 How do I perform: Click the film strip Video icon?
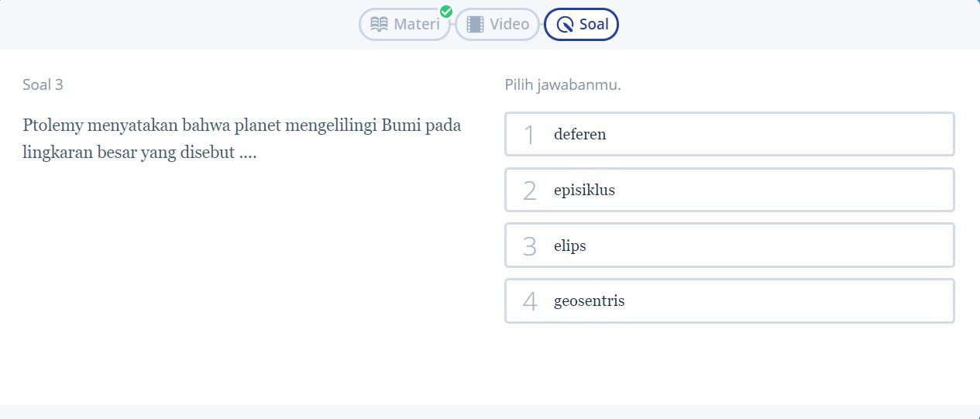point(475,24)
